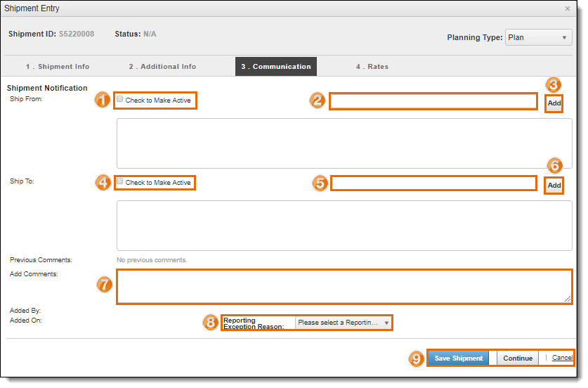Close the Shipment Entry dialog with X
Screen dimensions: 588x388
567,8
